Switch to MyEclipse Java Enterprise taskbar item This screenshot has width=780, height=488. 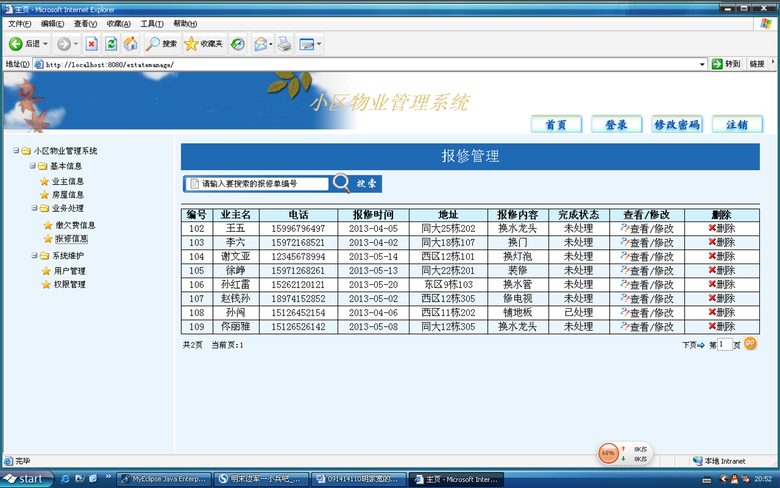coord(164,479)
